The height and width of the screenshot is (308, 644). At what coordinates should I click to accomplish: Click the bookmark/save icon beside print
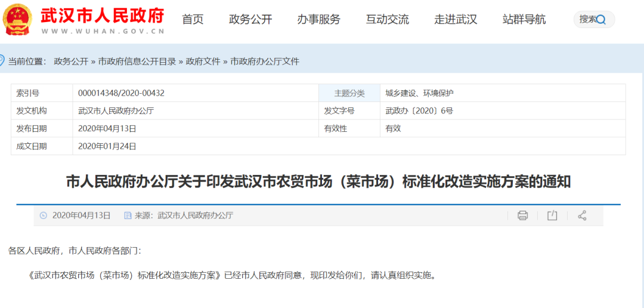[552, 215]
